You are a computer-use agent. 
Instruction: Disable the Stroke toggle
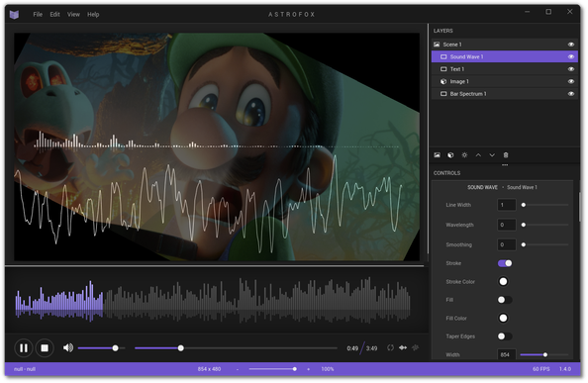pyautogui.click(x=505, y=263)
